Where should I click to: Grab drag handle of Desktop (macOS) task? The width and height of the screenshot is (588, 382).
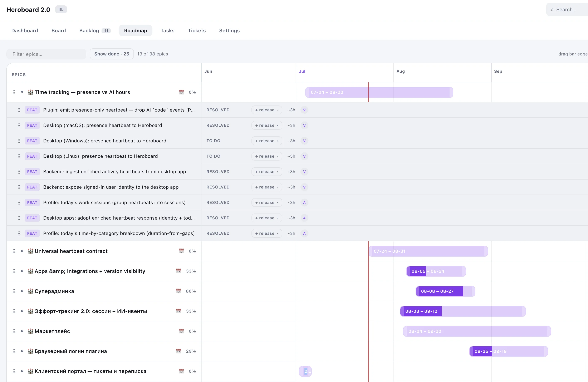click(x=19, y=125)
